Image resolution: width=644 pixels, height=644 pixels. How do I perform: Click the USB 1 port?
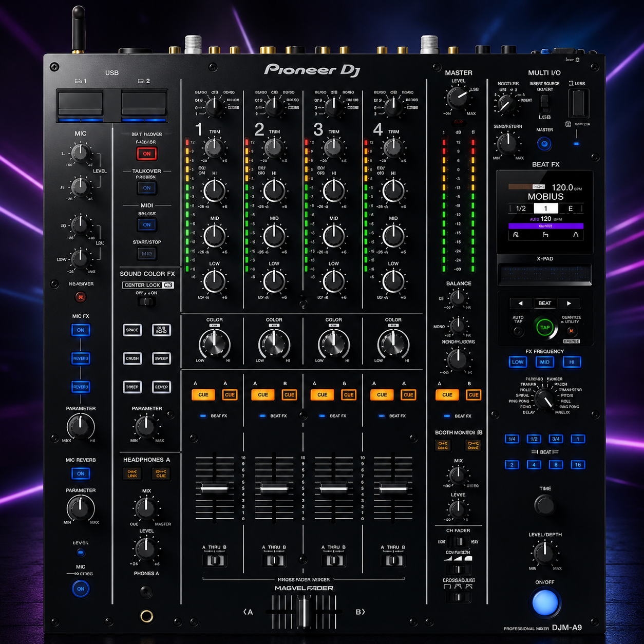[80, 105]
